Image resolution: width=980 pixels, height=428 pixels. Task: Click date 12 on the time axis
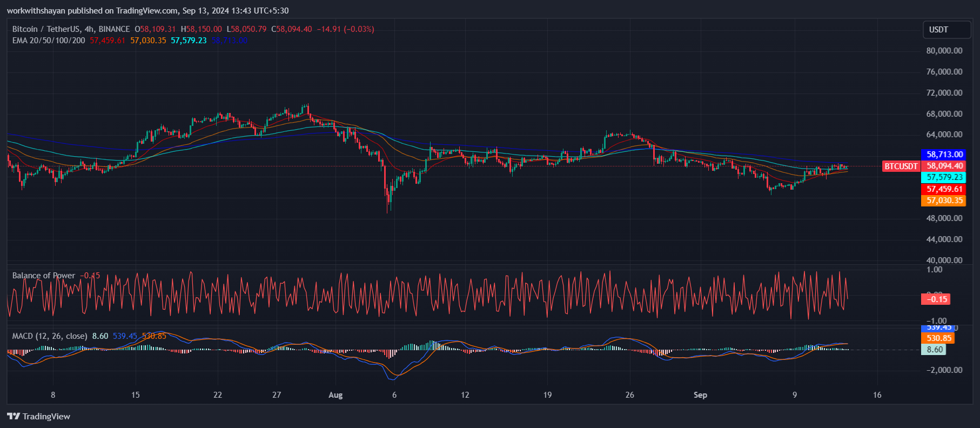point(465,395)
